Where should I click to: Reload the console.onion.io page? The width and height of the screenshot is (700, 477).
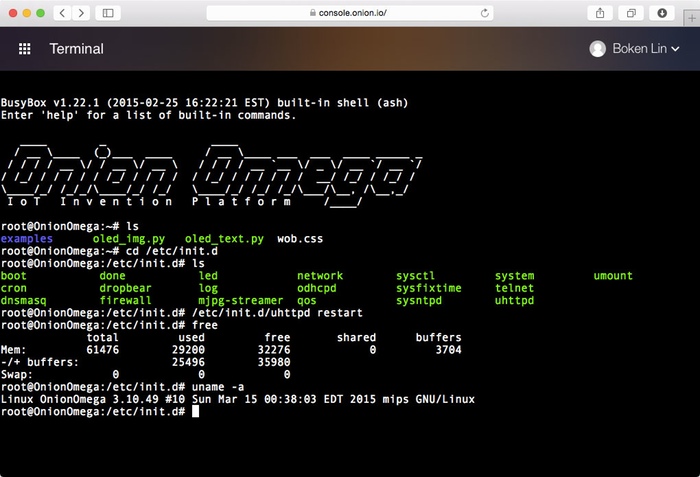(484, 13)
